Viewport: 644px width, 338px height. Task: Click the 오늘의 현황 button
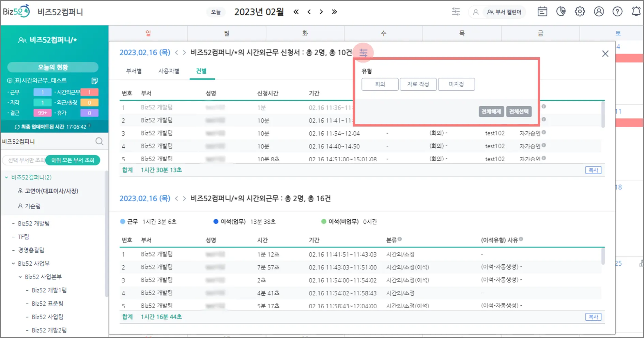click(53, 67)
